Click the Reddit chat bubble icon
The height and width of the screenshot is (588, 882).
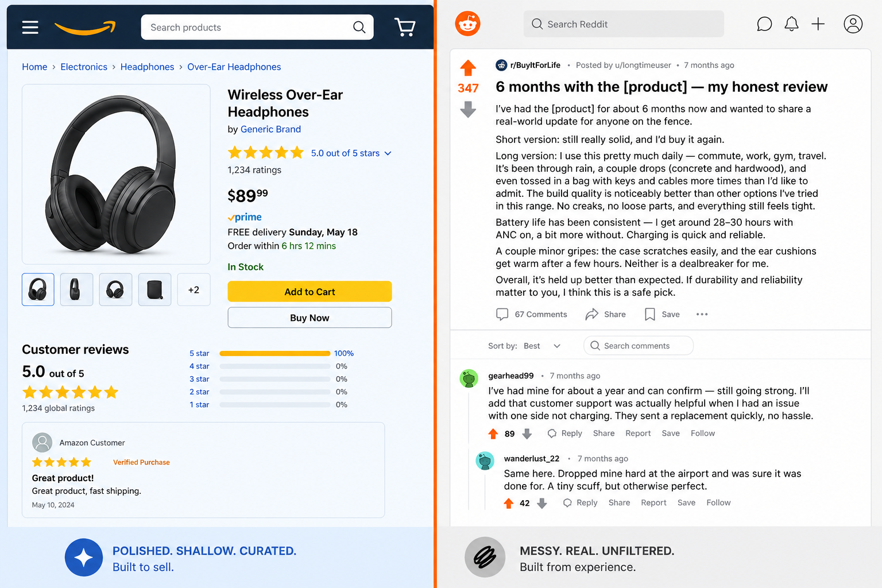pos(764,24)
